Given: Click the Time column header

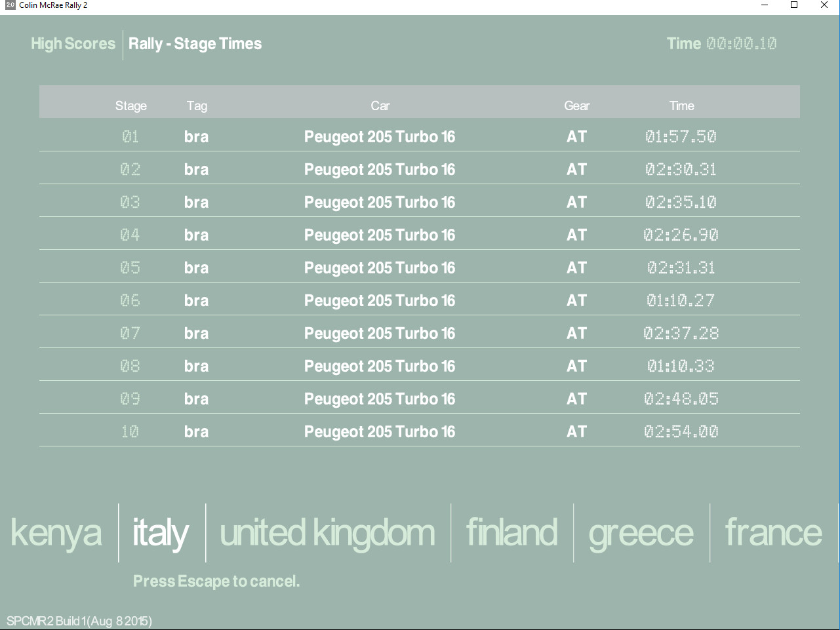Looking at the screenshot, I should [x=681, y=106].
